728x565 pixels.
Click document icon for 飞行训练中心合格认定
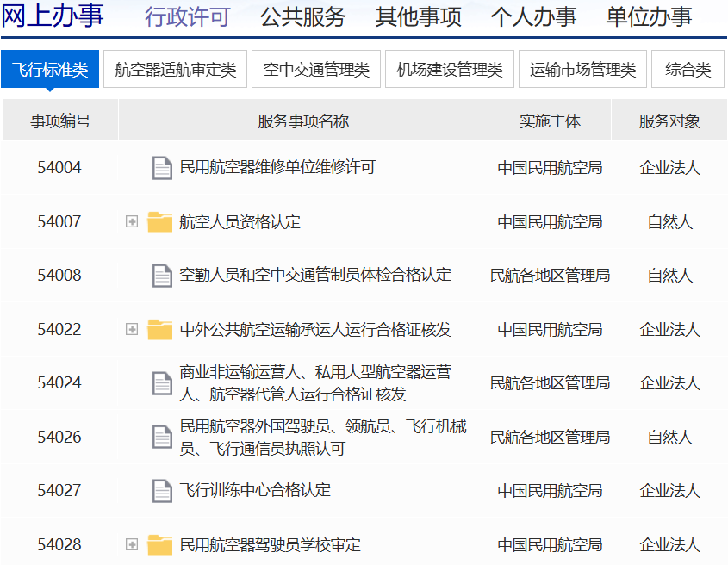162,491
